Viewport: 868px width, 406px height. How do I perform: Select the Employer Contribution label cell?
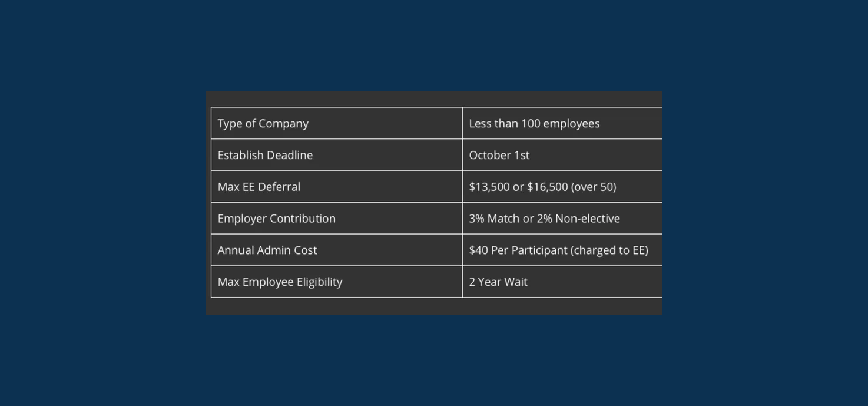(x=276, y=219)
